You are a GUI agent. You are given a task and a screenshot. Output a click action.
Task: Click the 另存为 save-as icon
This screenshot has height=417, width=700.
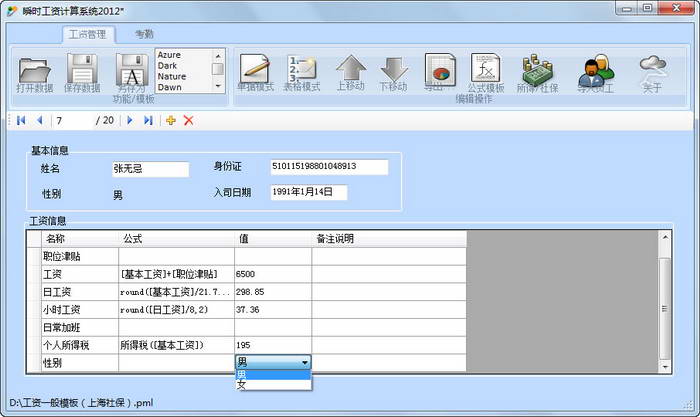(132, 74)
